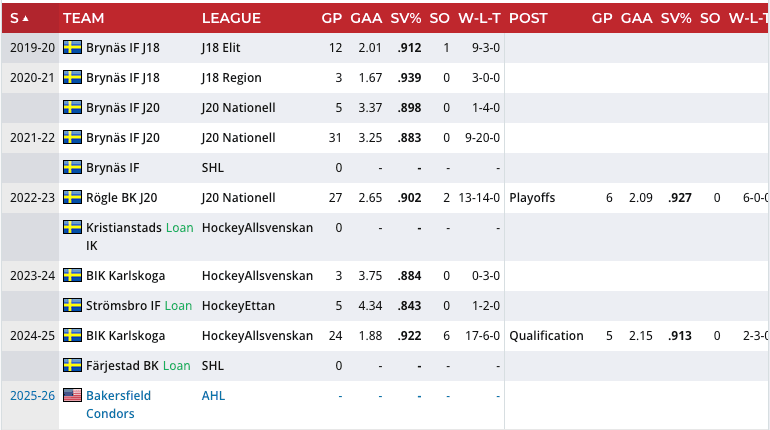Click flag next to 2023-24 BIK Karlskoga

coord(72,276)
